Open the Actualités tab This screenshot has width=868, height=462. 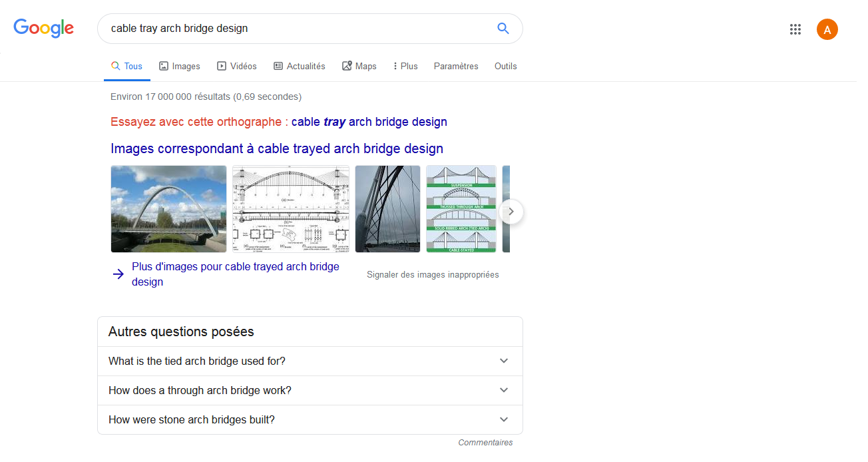tap(300, 66)
